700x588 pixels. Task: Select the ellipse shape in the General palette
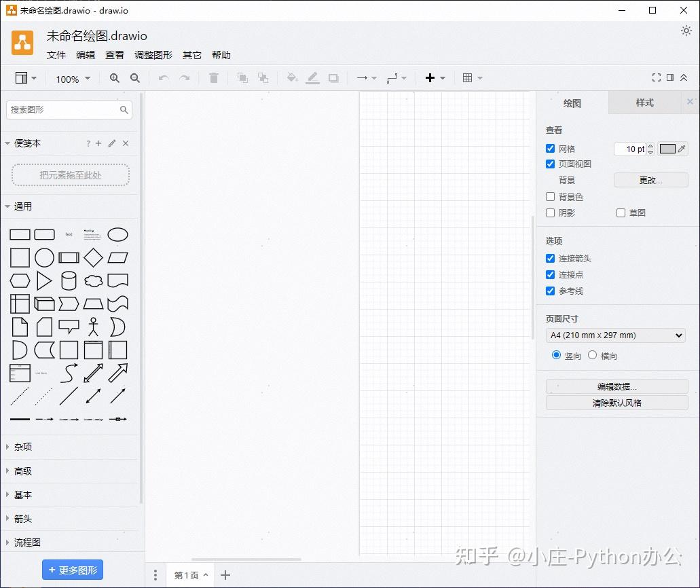[118, 234]
